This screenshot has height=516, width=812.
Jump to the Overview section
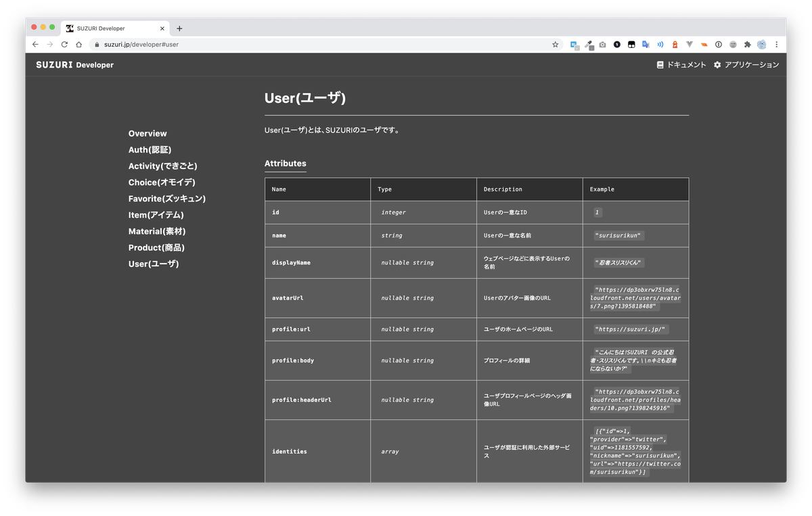148,133
